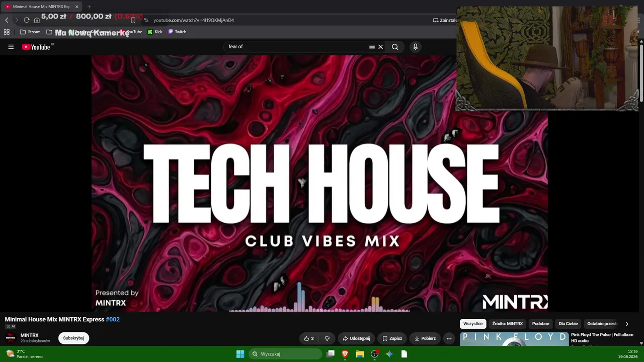Open the apps grid in bookmarks bar
The width and height of the screenshot is (644, 362).
click(x=7, y=32)
